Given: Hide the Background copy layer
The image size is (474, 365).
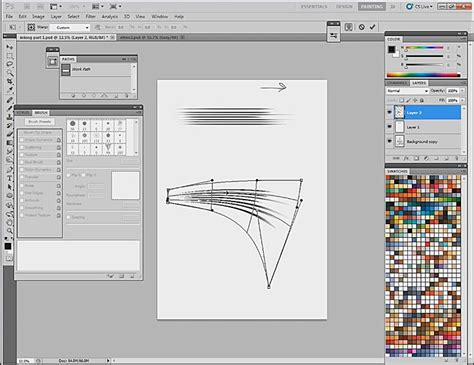Looking at the screenshot, I should 389,141.
